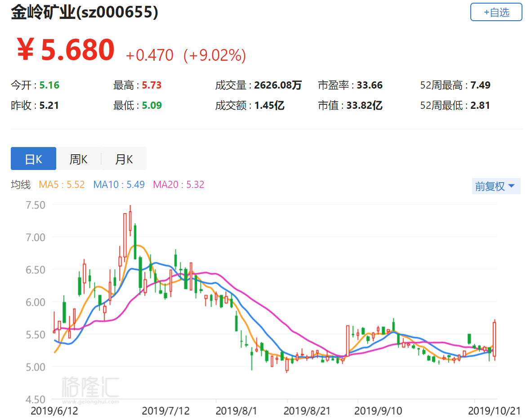Add the stock via +自选 button
The image size is (531, 420).
(x=496, y=12)
